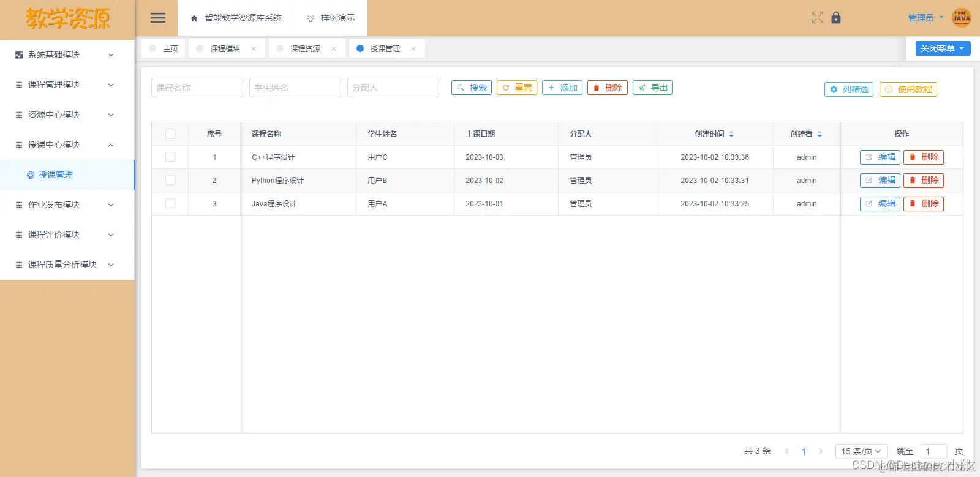980x477 pixels.
Task: Click the 课程管理模块 grid icon
Action: point(19,85)
